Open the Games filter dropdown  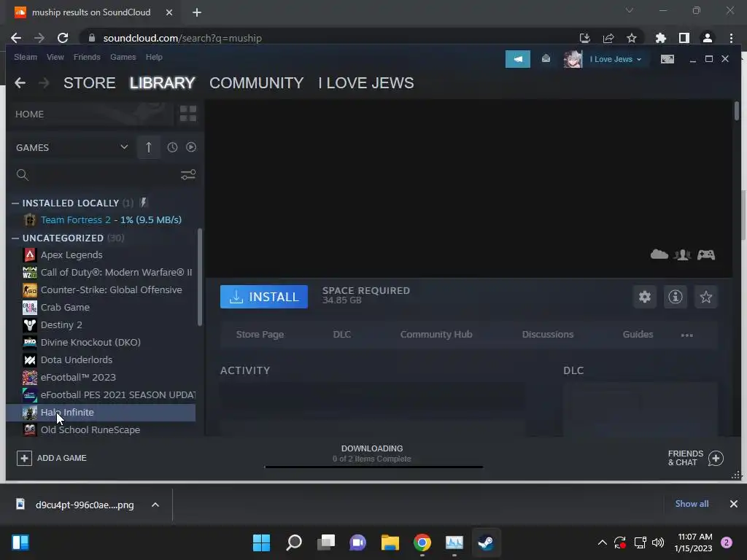pyautogui.click(x=72, y=147)
